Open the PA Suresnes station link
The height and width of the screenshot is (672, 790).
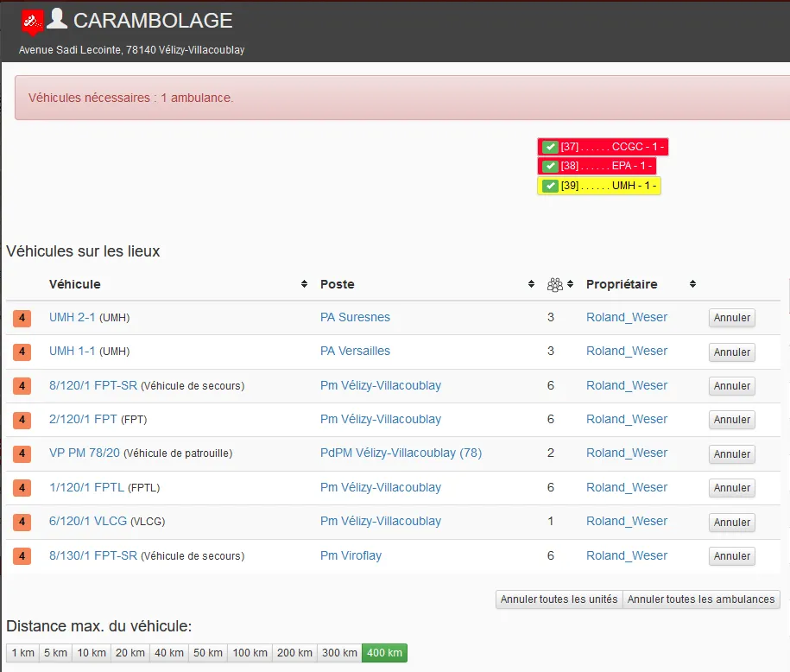355,317
